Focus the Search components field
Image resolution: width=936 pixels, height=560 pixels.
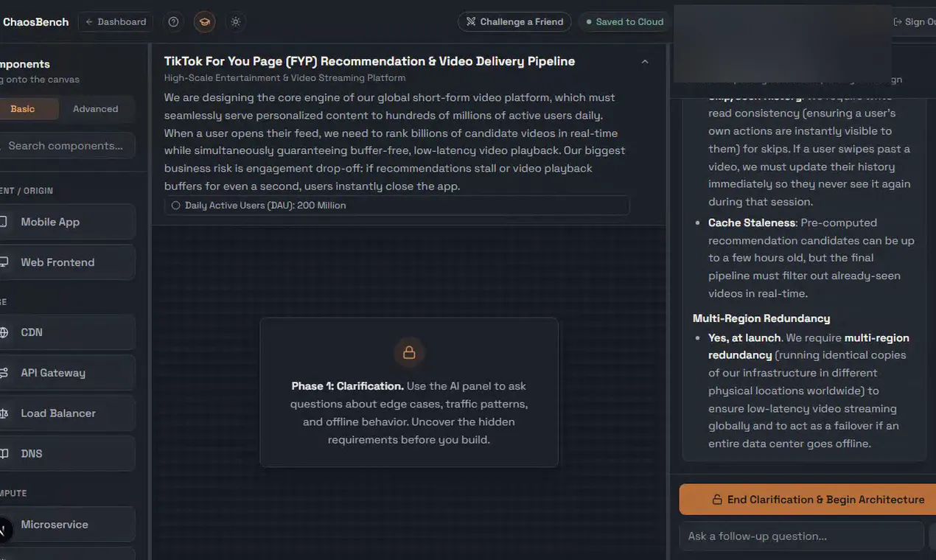[66, 146]
